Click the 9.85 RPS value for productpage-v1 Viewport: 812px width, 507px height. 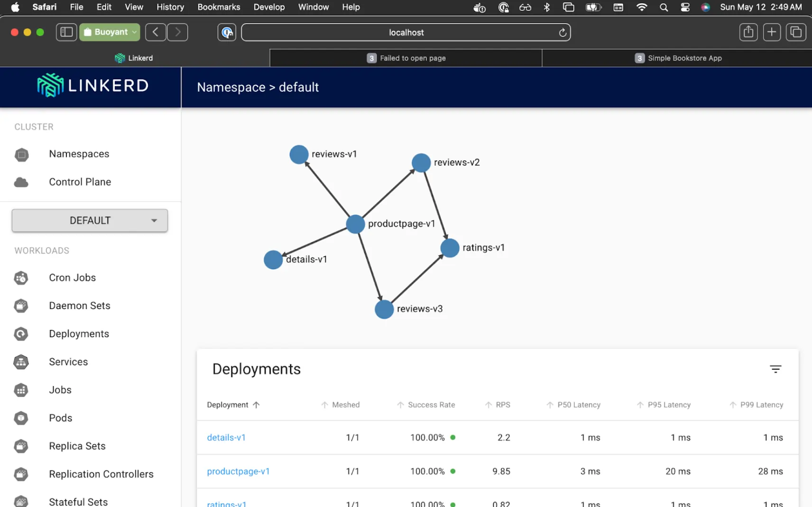(501, 471)
